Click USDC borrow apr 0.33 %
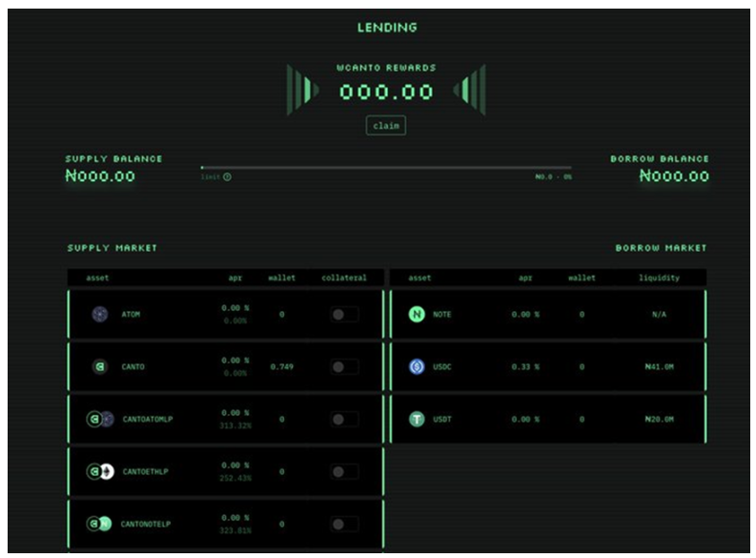Screen dimensions: 756x558 click(x=525, y=366)
